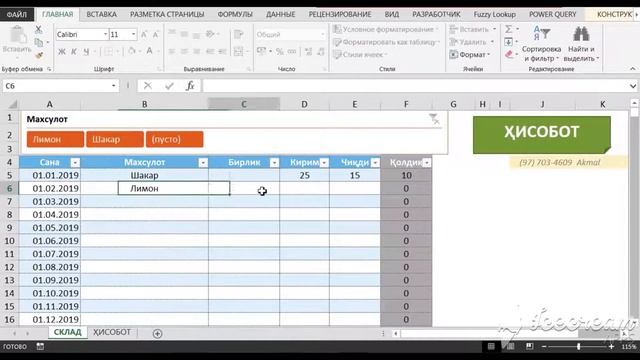
Task: Open the Calibri font name dropdown
Action: click(x=105, y=34)
